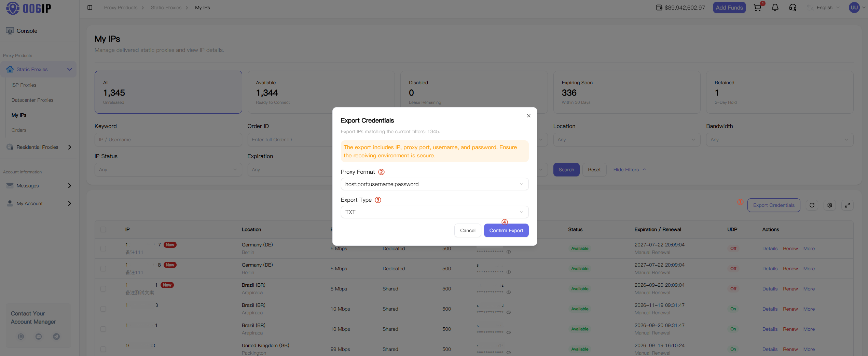868x356 pixels.
Task: Open the Proxy Format dropdown
Action: click(435, 184)
